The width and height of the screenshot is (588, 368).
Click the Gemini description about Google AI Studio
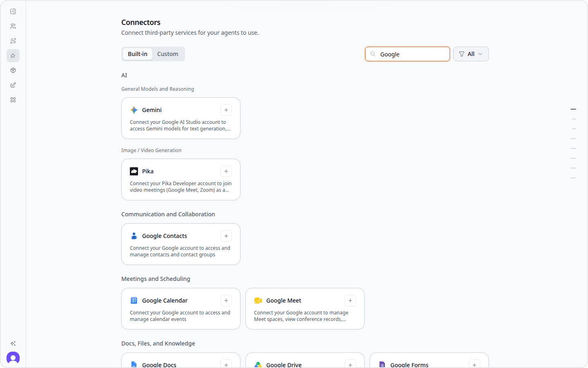(180, 126)
